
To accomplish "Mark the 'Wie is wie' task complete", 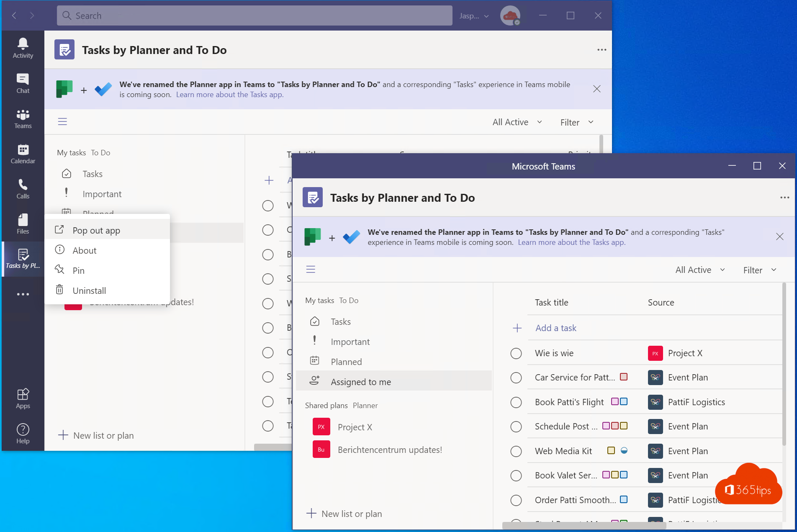I will (516, 353).
